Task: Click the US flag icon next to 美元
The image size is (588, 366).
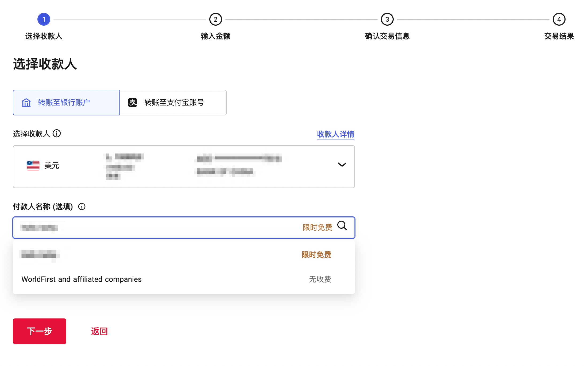Action: click(x=33, y=166)
